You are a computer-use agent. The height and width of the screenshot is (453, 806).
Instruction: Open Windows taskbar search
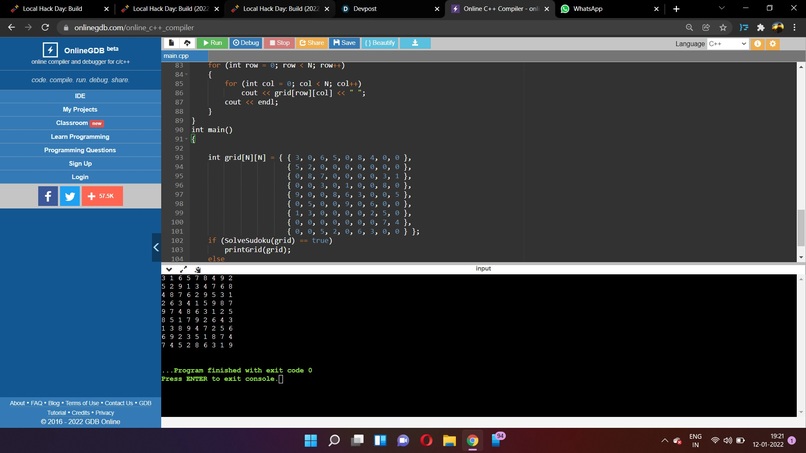coord(334,441)
